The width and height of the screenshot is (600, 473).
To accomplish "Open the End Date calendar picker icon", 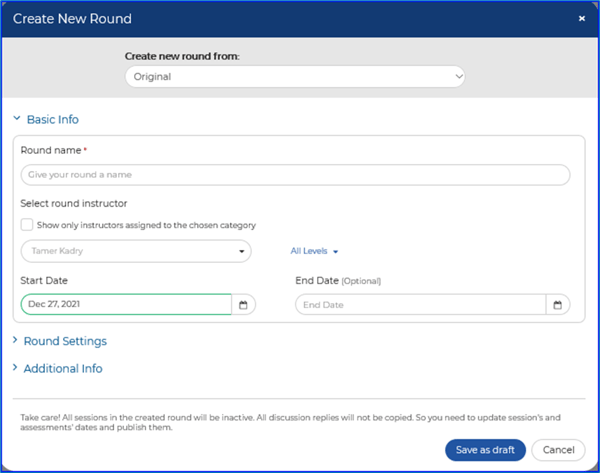I will point(558,305).
